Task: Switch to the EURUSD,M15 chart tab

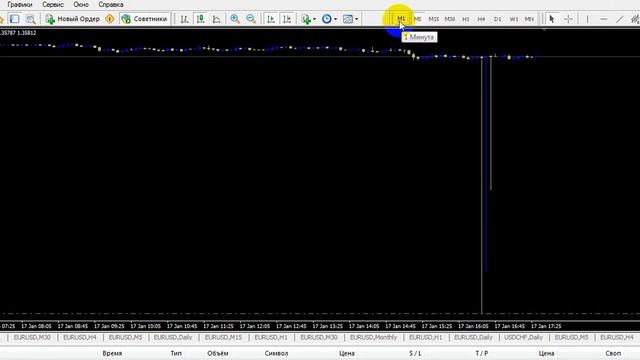Action: (223, 338)
